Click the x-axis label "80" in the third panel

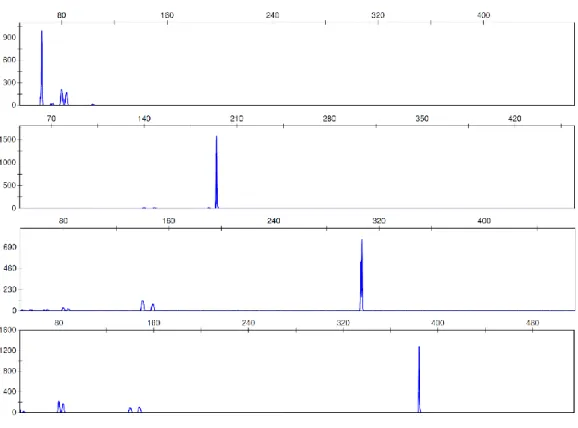coord(63,220)
